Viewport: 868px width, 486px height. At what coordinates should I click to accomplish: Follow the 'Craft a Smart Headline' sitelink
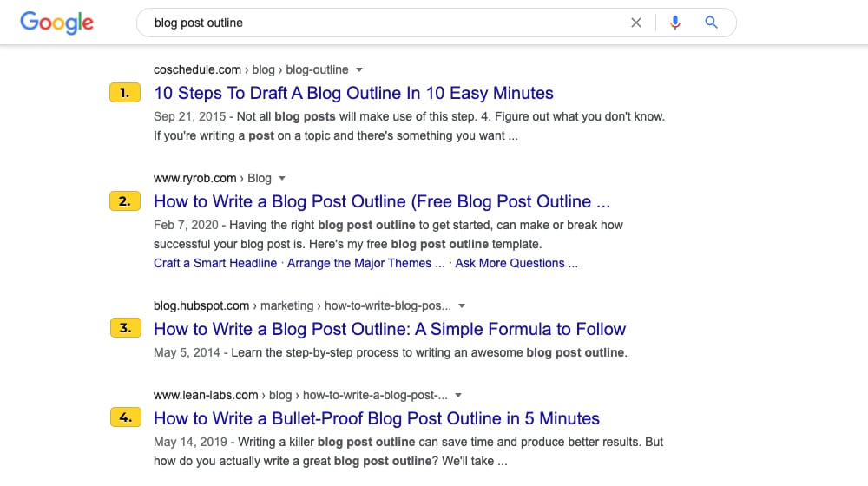(215, 264)
